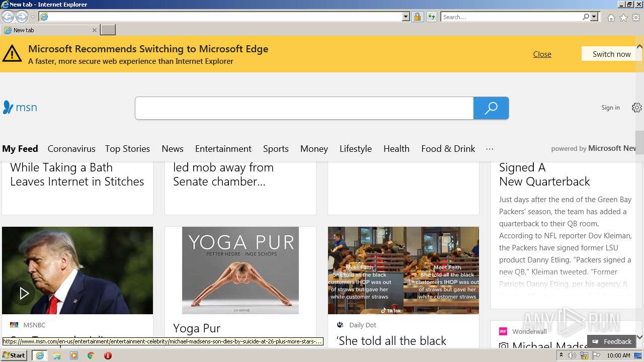Viewport: 644px width, 362px height.
Task: Show hidden system tray icons
Action: [561, 355]
